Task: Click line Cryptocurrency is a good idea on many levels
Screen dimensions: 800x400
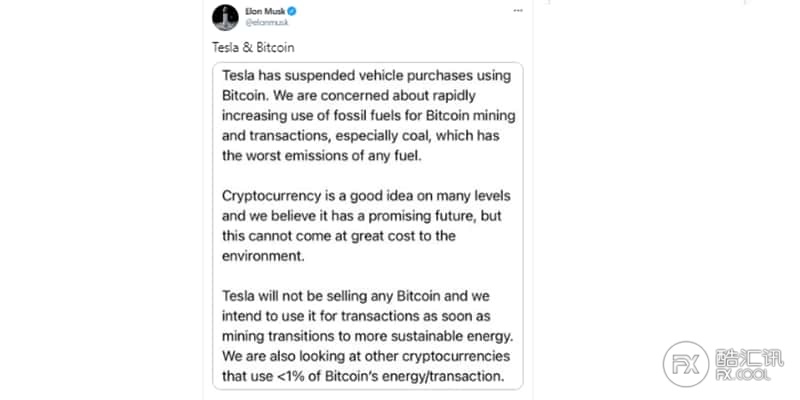Action: click(366, 196)
